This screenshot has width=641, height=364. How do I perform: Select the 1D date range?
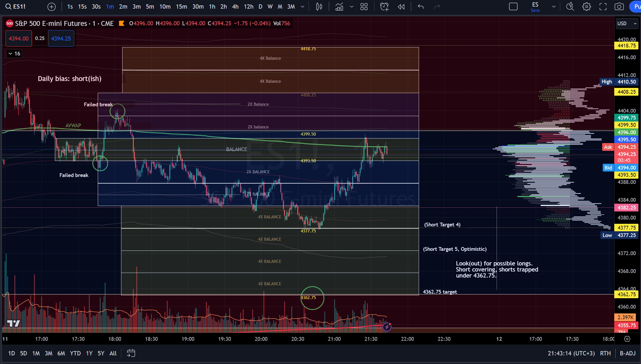(x=12, y=353)
